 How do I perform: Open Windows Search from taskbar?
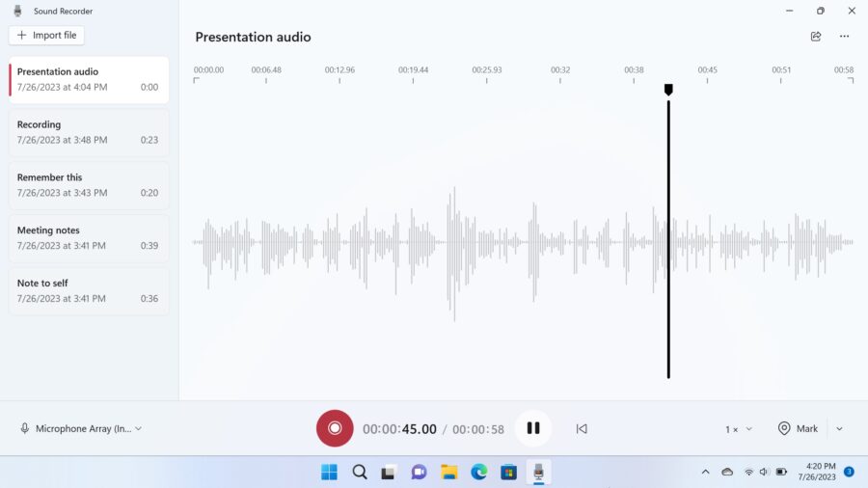pyautogui.click(x=360, y=472)
